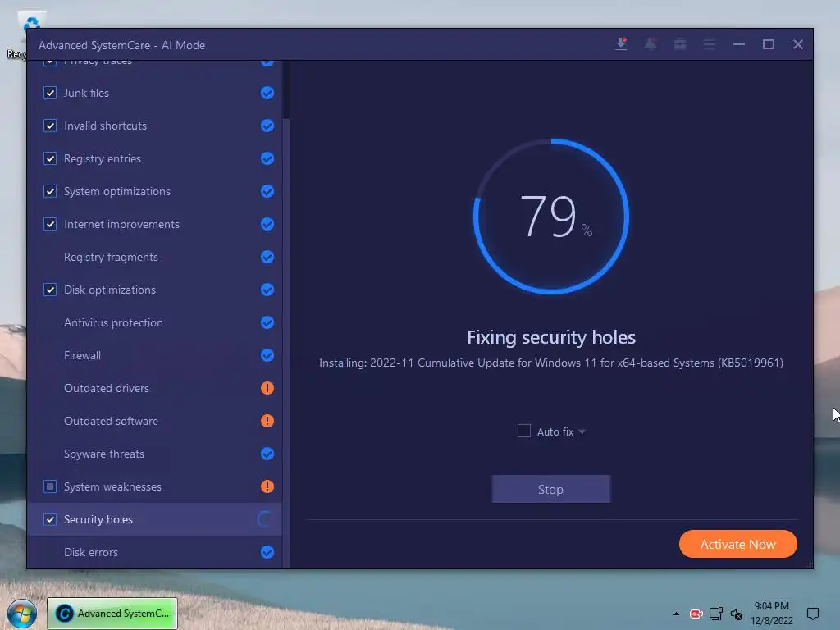Stop the fixing process
Viewport: 840px width, 630px height.
coord(550,489)
